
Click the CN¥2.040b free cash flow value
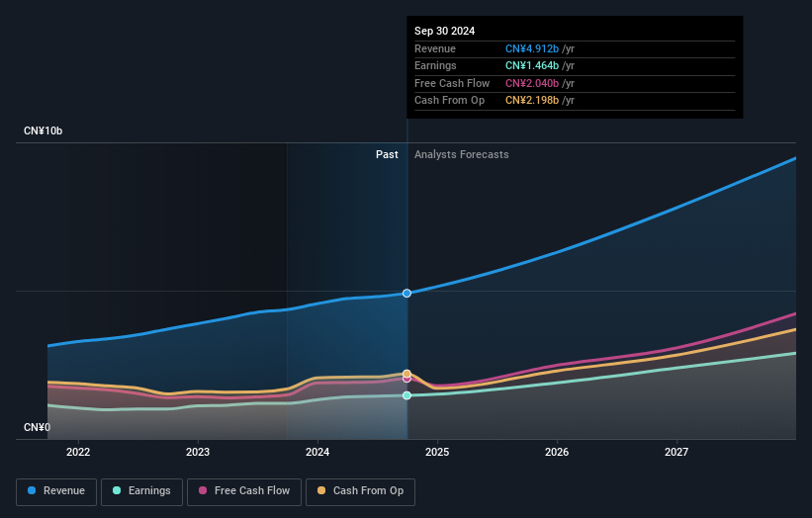(x=532, y=83)
